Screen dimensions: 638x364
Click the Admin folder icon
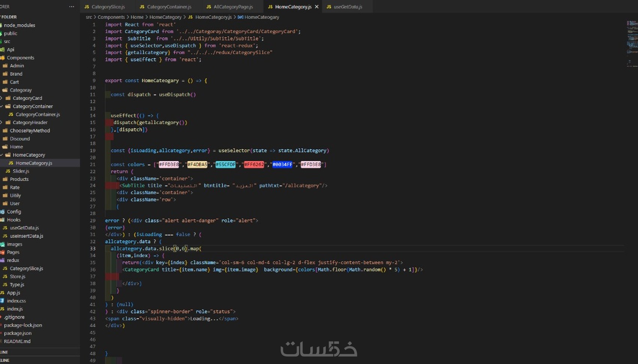click(5, 66)
